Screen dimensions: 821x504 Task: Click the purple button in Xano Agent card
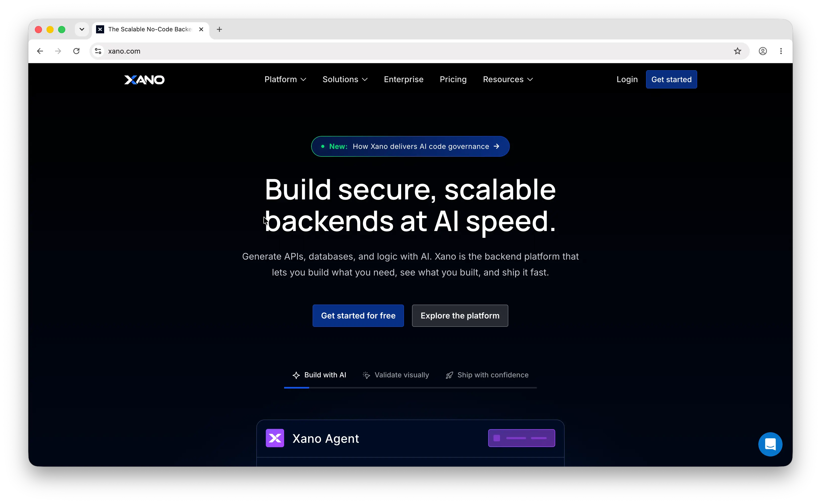[521, 438]
